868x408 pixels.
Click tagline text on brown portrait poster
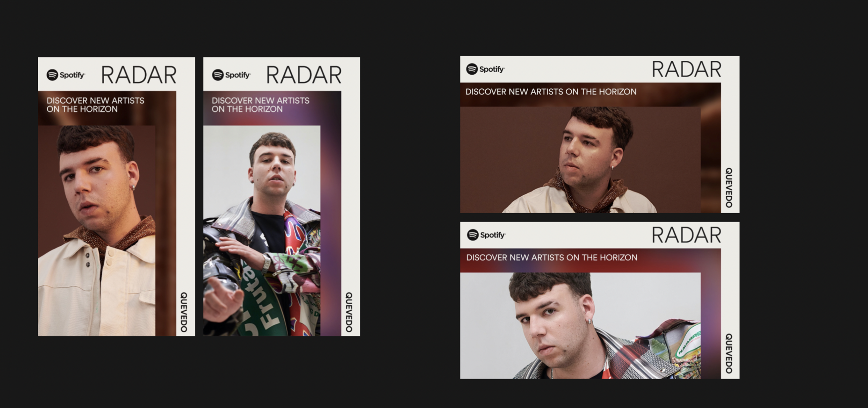pos(95,105)
